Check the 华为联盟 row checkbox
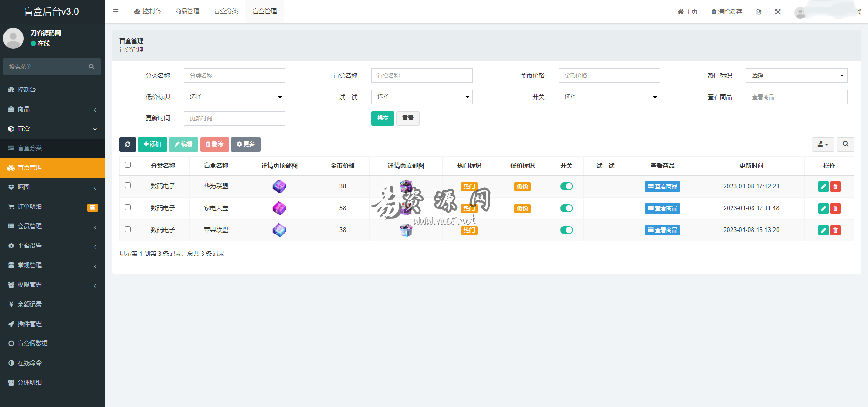 pyautogui.click(x=128, y=186)
